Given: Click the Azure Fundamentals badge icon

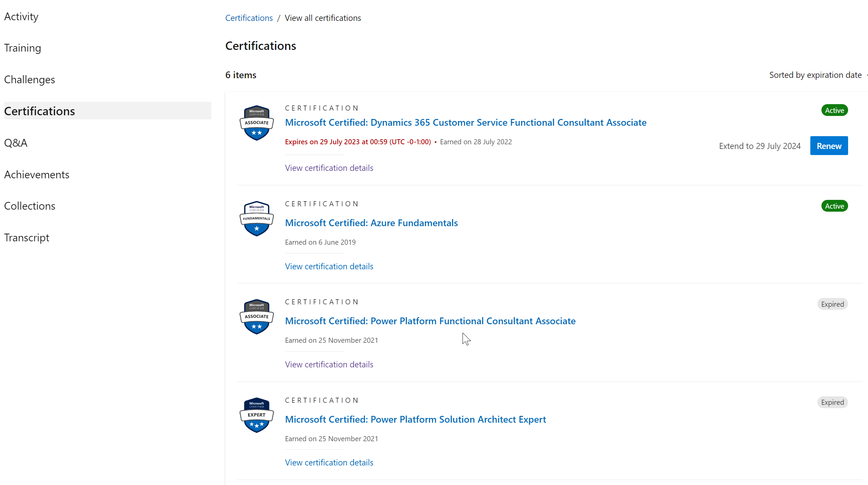Looking at the screenshot, I should 256,218.
